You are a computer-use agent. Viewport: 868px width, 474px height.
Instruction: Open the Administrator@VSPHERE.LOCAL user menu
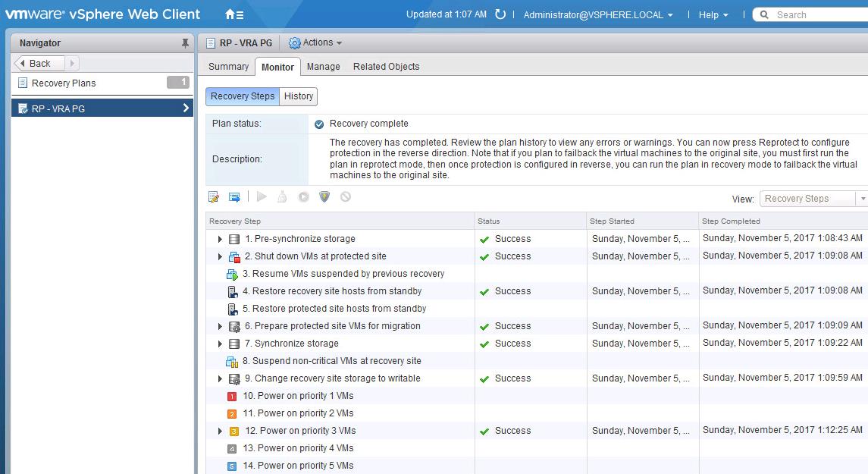coord(598,15)
